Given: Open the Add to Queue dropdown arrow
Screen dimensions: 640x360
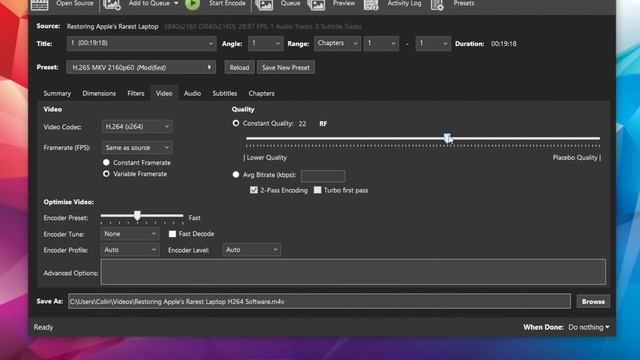Looking at the screenshot, I should coord(176,3).
